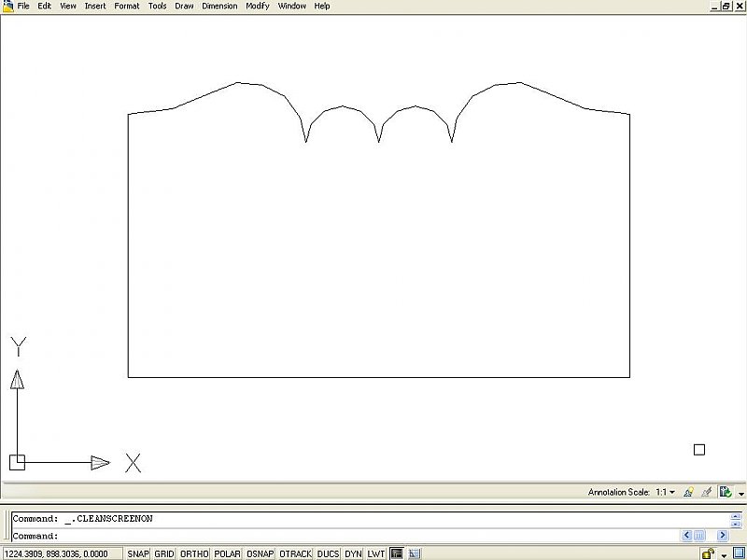Close the drawing with the X button
Viewport: 747px width, 560px height.
coord(739,7)
